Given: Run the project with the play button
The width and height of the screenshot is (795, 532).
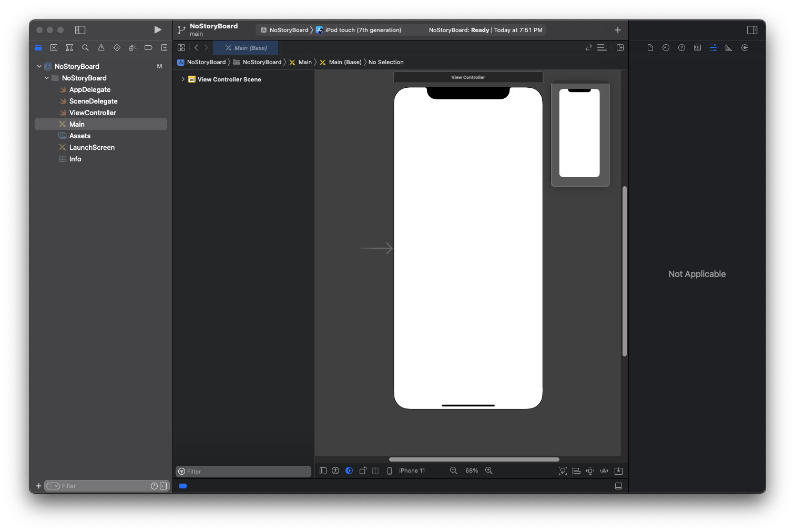Looking at the screenshot, I should (158, 30).
